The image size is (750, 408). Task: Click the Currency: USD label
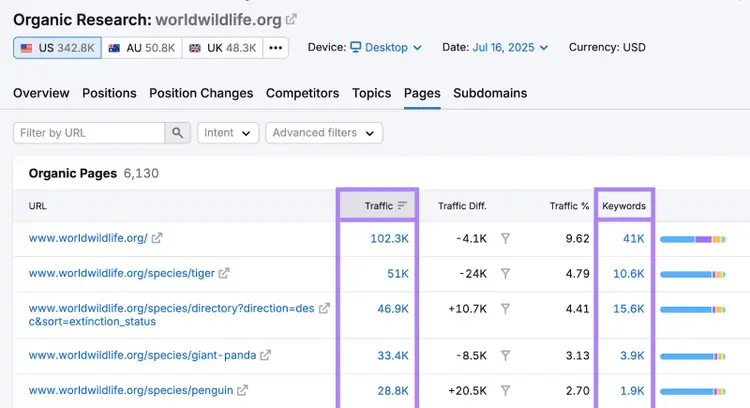click(x=607, y=47)
